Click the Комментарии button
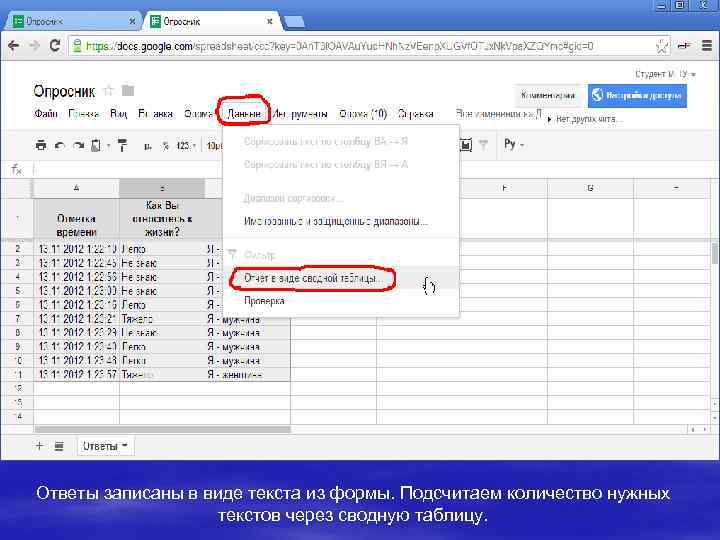 click(x=548, y=96)
